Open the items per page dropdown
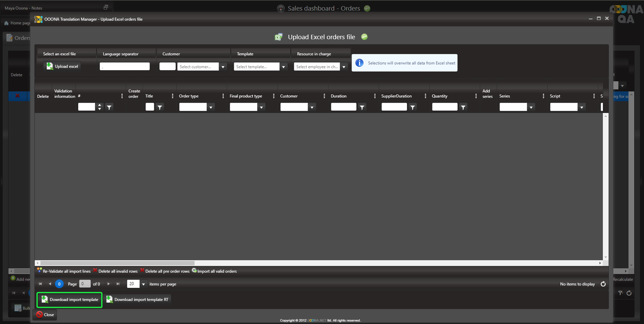Image resolution: width=644 pixels, height=324 pixels. pos(144,284)
